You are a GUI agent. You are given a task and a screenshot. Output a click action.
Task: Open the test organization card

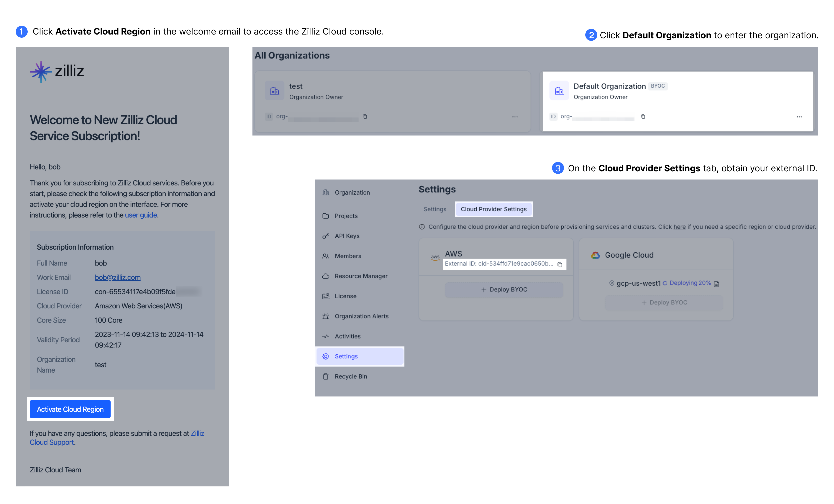pos(393,101)
